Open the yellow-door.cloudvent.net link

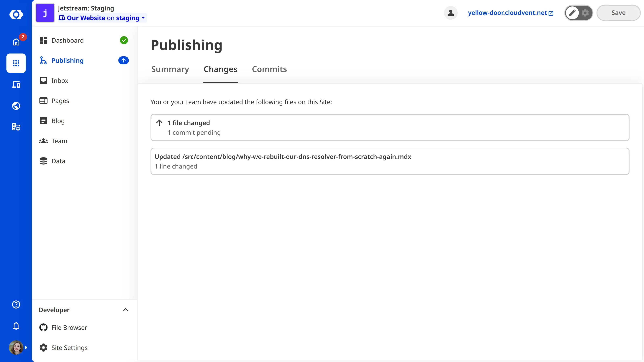(510, 13)
